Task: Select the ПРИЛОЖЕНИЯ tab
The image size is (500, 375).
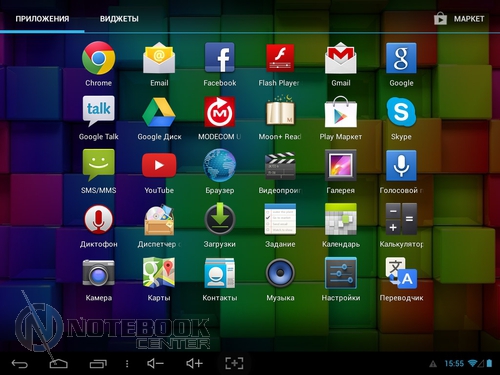Action: click(42, 19)
